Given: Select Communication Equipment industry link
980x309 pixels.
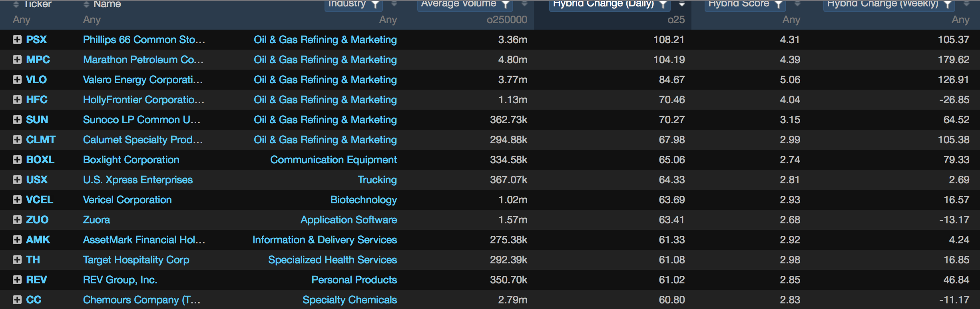Looking at the screenshot, I should point(333,160).
